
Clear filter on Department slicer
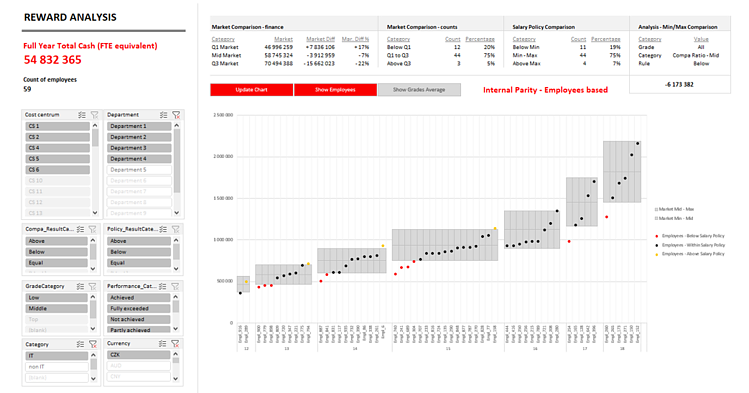point(176,115)
